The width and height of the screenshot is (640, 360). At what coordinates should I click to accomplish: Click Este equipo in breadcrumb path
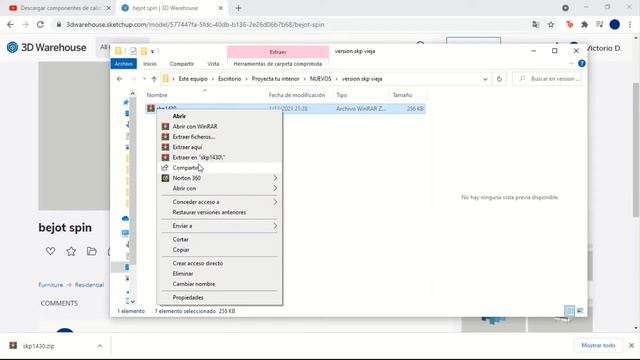click(193, 79)
